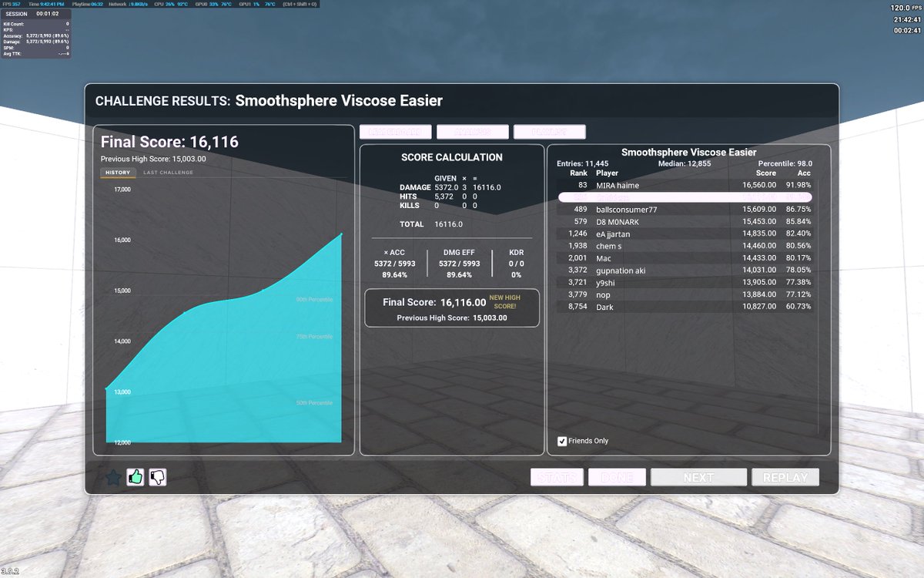
Task: Give the scenario a thumbs down
Action: (158, 478)
